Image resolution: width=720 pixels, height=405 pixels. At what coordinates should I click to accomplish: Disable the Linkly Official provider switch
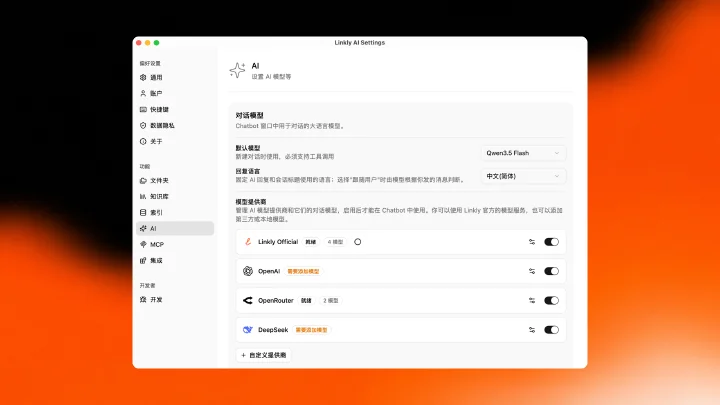pyautogui.click(x=551, y=242)
